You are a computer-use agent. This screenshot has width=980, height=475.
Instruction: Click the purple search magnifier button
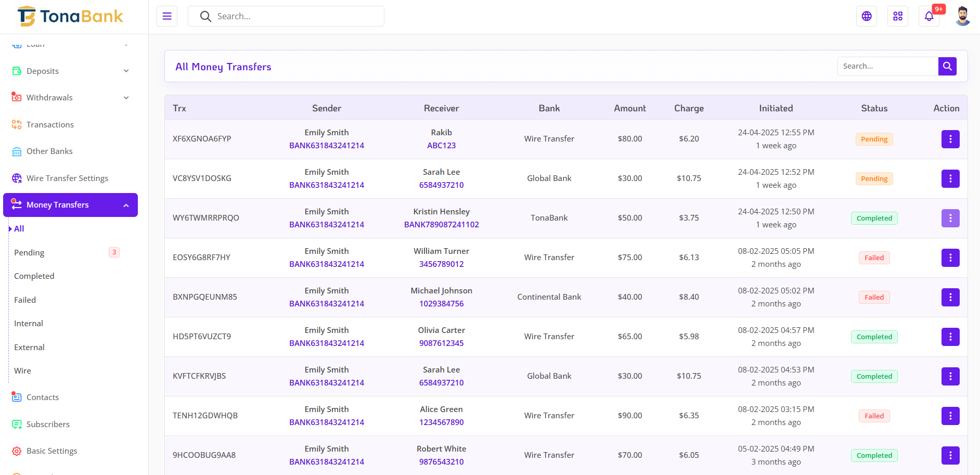[947, 66]
